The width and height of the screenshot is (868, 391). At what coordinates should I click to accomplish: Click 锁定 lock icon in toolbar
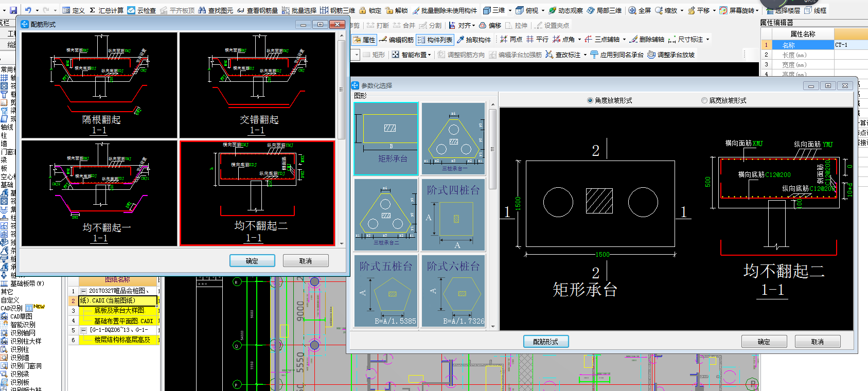tap(370, 10)
